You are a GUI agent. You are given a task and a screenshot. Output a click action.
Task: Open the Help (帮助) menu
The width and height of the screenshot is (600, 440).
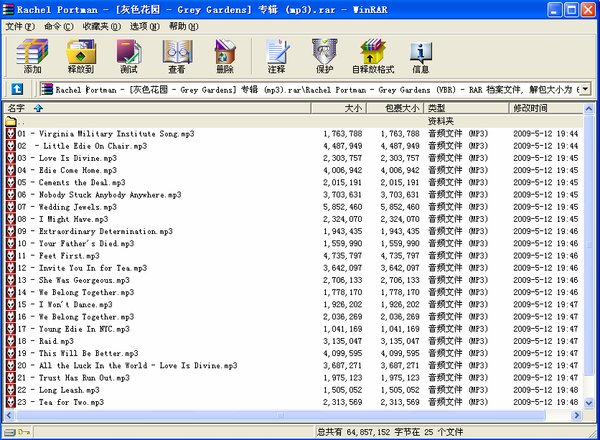pyautogui.click(x=184, y=26)
